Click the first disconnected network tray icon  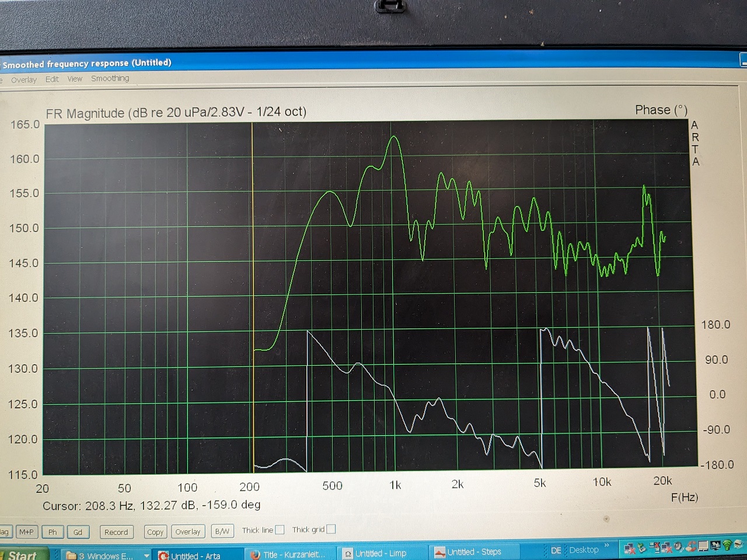coord(630,548)
